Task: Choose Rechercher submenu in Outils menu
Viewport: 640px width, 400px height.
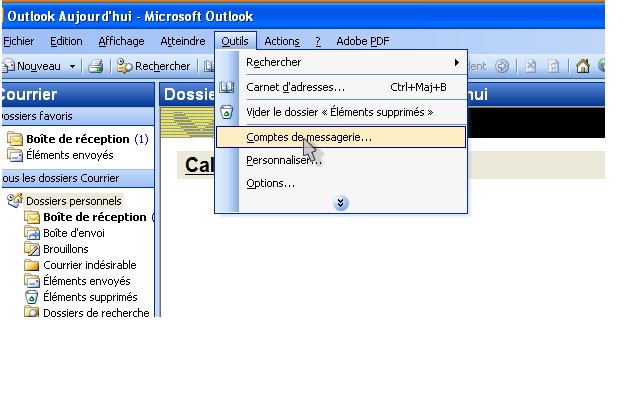Action: click(x=341, y=62)
